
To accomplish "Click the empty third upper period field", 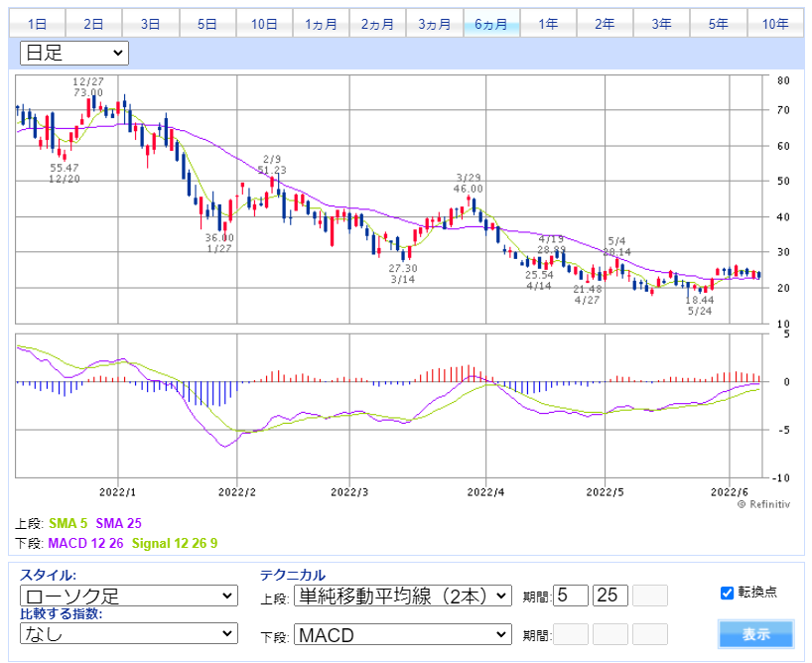I will pyautogui.click(x=650, y=596).
